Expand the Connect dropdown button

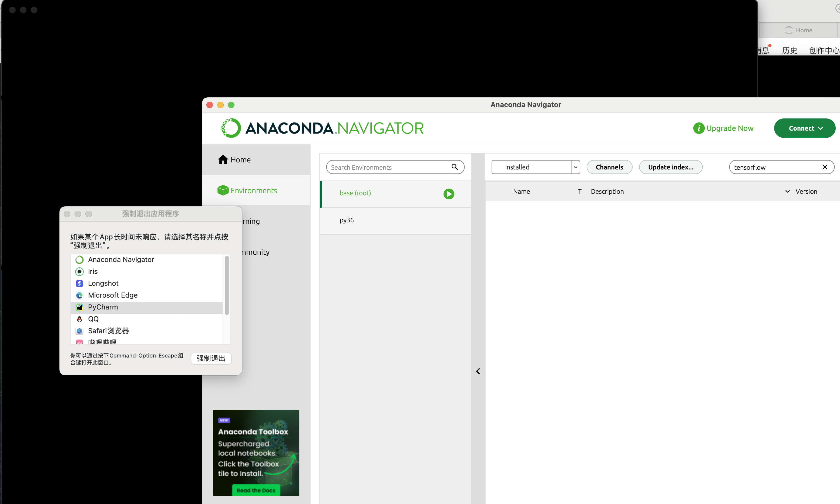pos(805,128)
